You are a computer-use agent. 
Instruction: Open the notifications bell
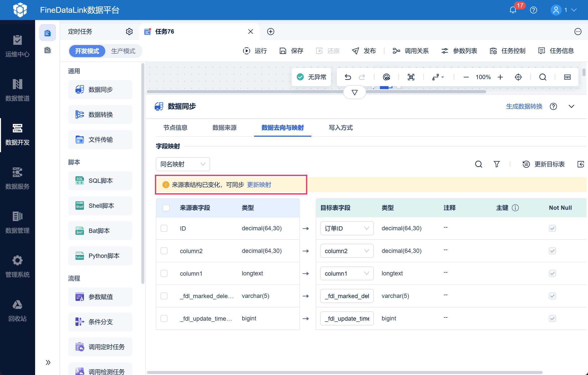pos(513,10)
